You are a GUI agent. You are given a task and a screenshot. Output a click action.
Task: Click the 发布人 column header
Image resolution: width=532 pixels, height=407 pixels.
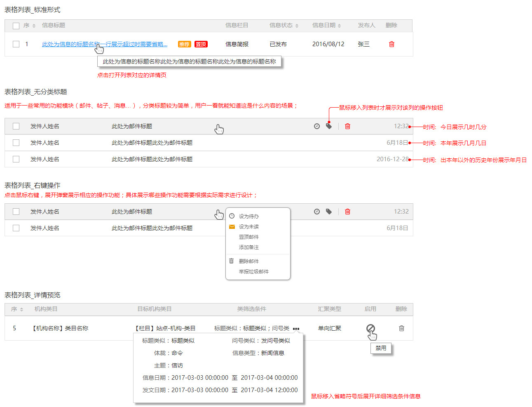coord(367,25)
